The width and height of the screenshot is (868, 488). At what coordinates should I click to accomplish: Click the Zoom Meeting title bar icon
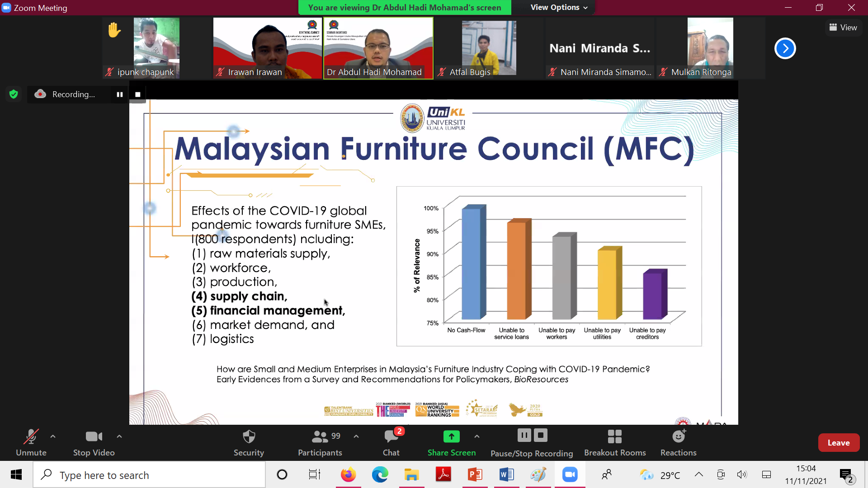click(6, 8)
